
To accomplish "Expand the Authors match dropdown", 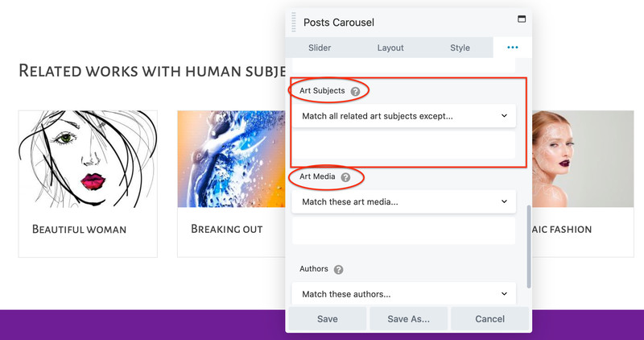I will tap(403, 294).
